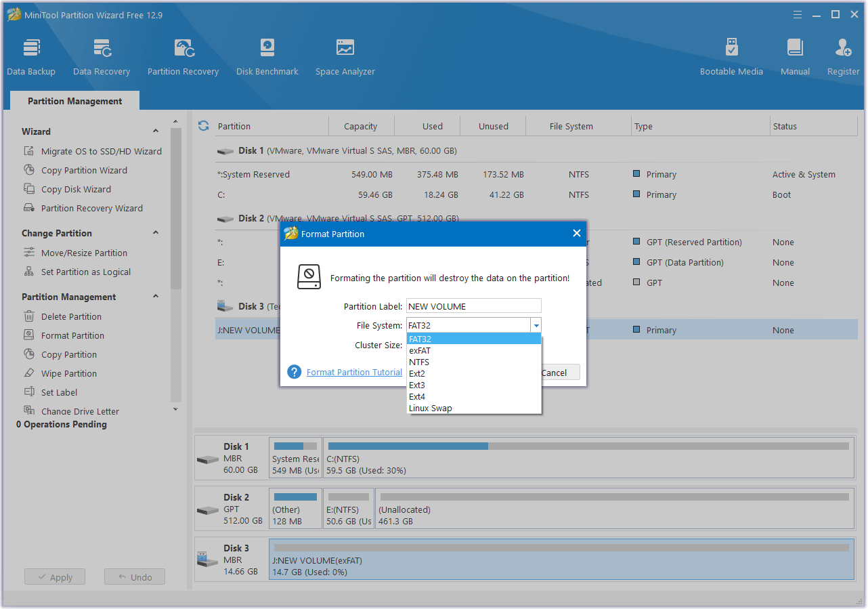The height and width of the screenshot is (609, 868).
Task: Start Copy Partition Wizard
Action: [x=76, y=170]
